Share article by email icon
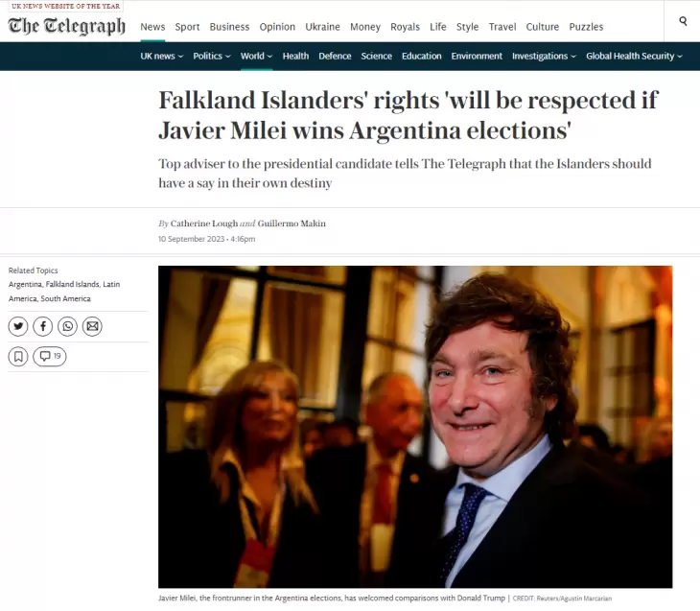Viewport: 700px width, 611px height. tap(92, 326)
